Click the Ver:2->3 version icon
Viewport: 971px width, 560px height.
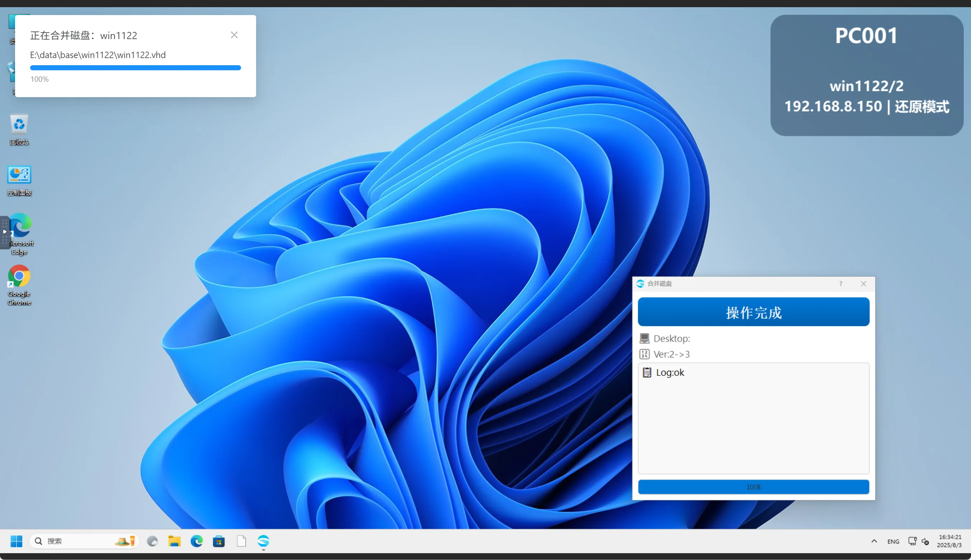click(x=644, y=354)
